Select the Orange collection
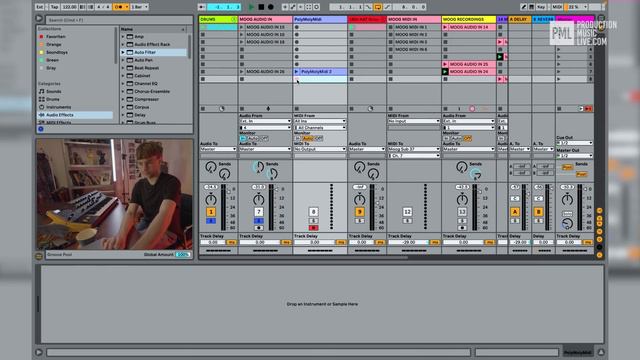640x360 pixels. [54, 44]
